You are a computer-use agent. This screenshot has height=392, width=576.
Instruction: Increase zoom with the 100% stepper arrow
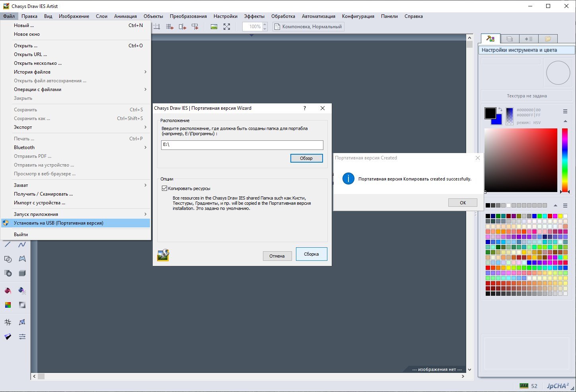pyautogui.click(x=265, y=25)
